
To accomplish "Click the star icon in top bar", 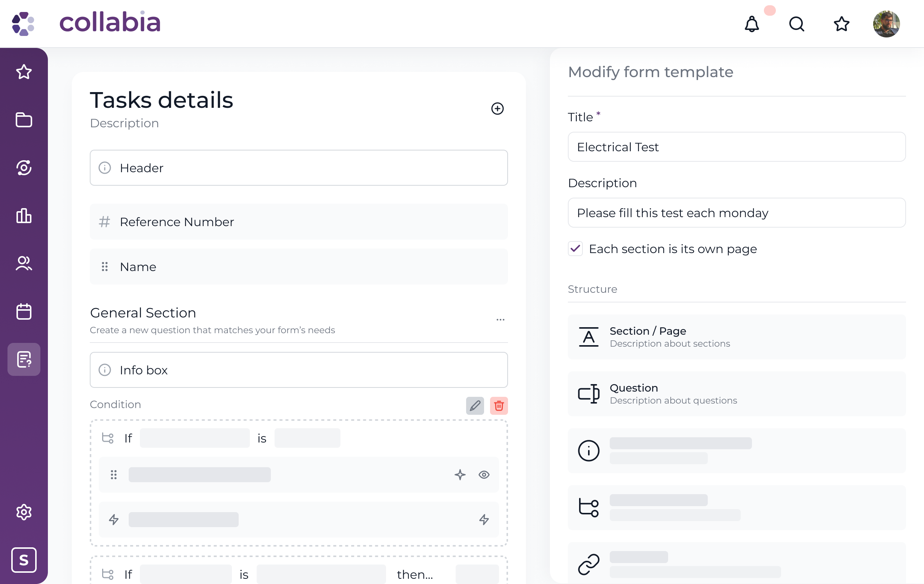I will tap(841, 24).
